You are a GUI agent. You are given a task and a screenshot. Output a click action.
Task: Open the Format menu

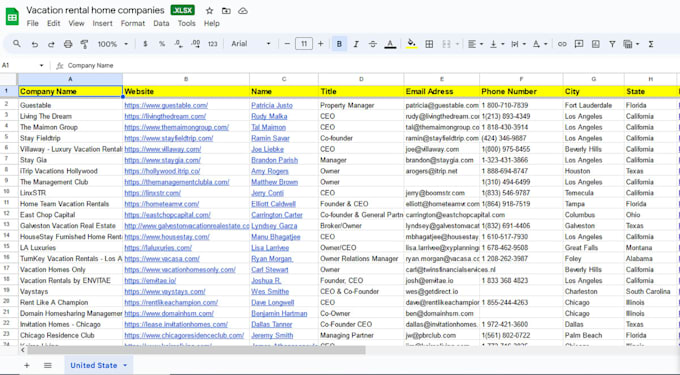[133, 23]
